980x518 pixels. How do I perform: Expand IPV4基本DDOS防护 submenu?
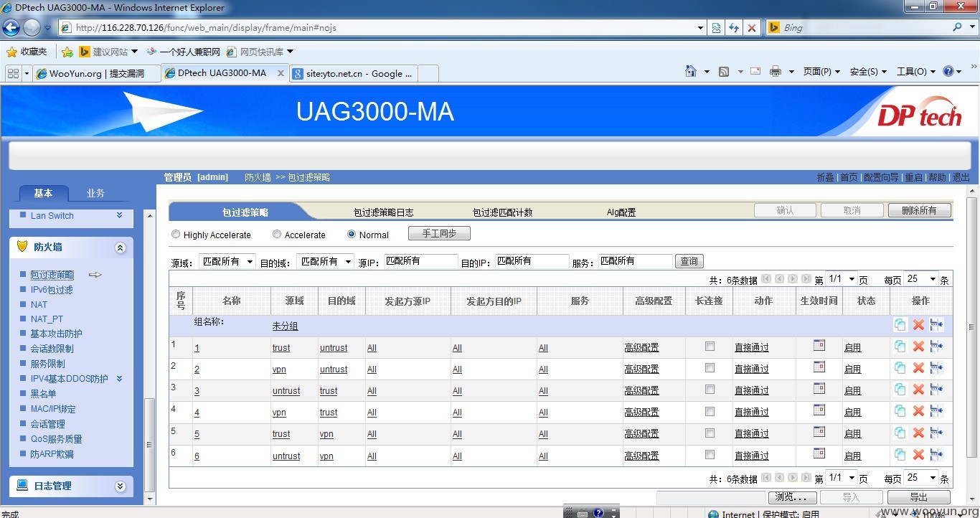[119, 379]
